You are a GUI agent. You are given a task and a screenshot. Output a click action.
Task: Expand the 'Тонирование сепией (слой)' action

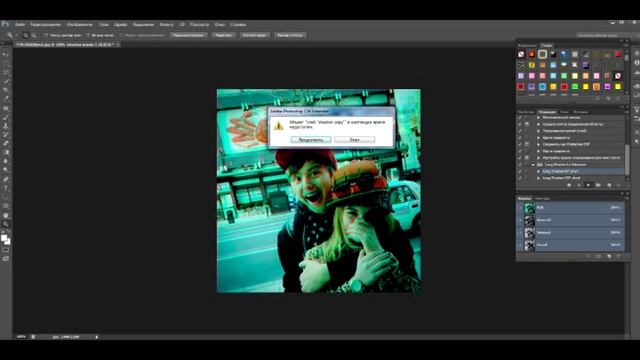538,131
